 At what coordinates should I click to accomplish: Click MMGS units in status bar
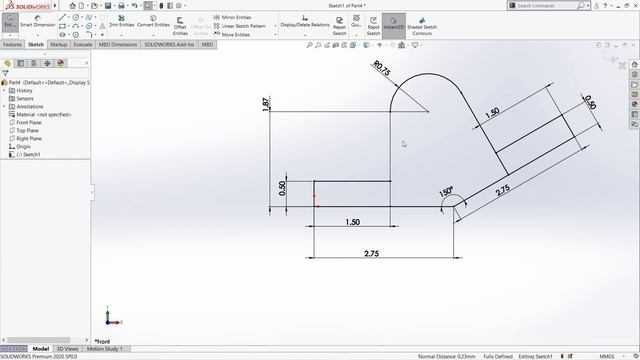coord(607,357)
